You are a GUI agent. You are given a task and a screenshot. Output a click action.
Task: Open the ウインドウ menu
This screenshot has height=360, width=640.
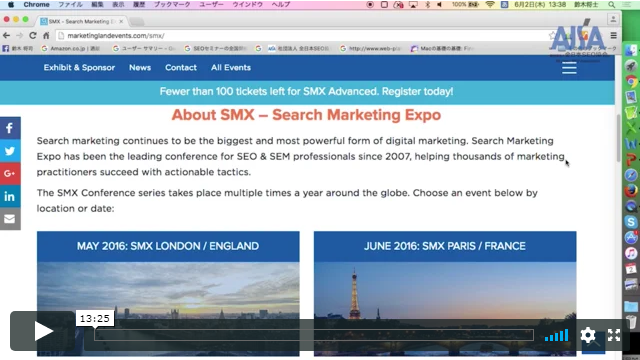[247, 4]
